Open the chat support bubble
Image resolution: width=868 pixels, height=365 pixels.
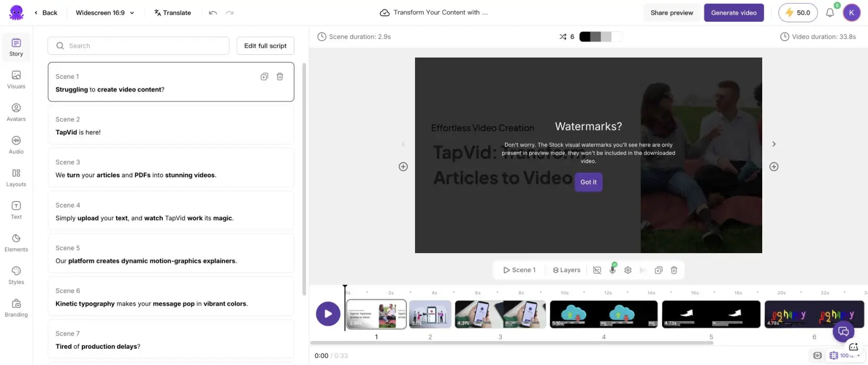[x=844, y=331]
